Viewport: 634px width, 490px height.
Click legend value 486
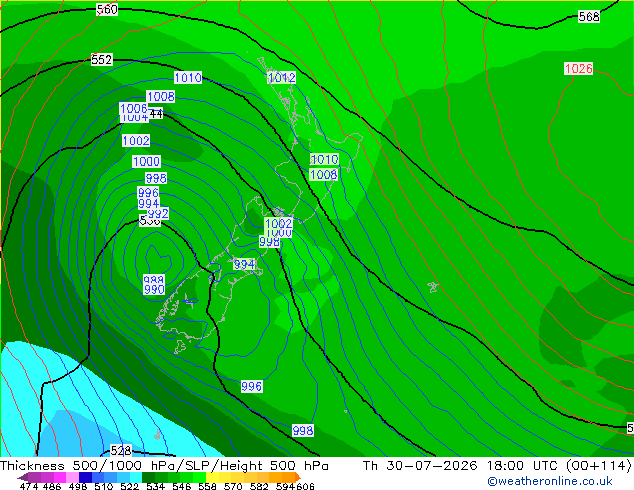coord(52,486)
